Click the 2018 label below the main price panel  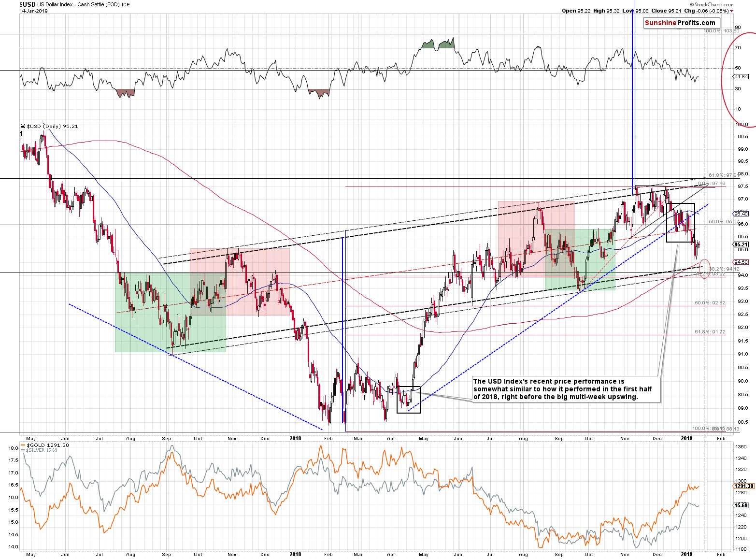coord(295,438)
